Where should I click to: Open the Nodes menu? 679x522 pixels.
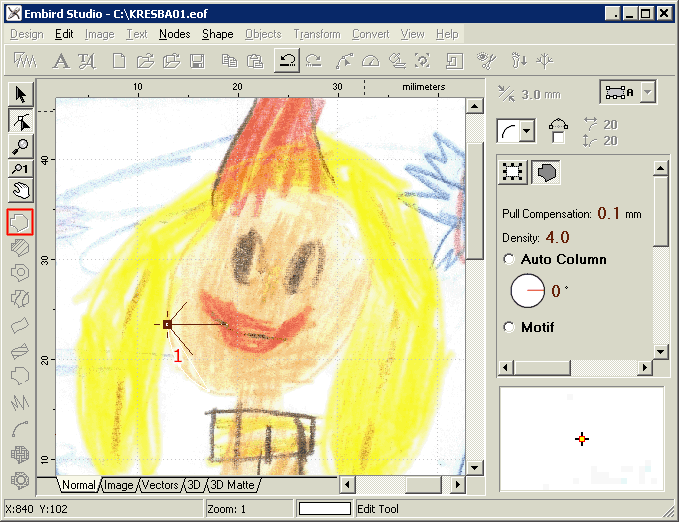click(175, 34)
